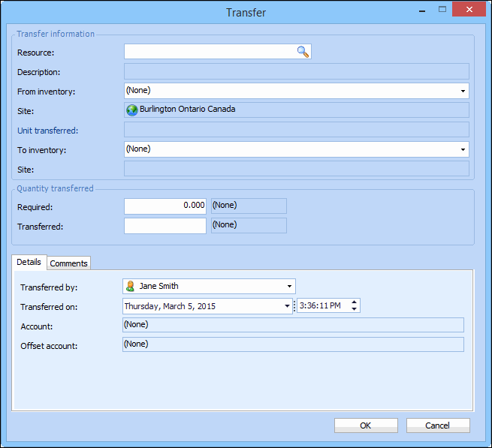Image resolution: width=492 pixels, height=448 pixels.
Task: Open the Transferred on date picker arrow
Action: [x=287, y=306]
